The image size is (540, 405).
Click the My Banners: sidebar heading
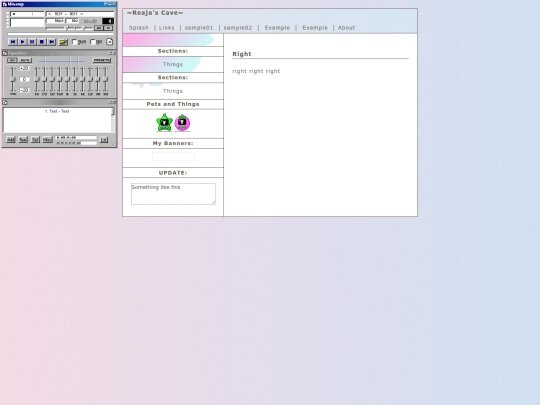(x=173, y=143)
